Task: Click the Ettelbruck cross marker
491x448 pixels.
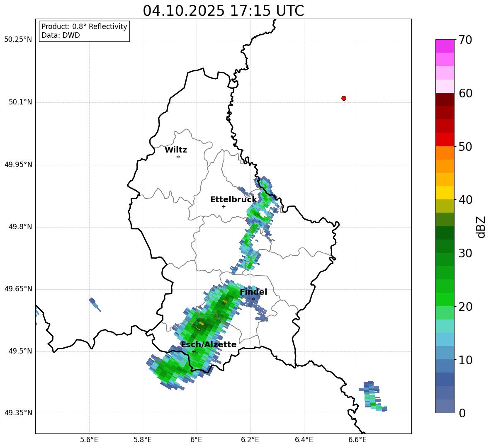Action: click(x=224, y=206)
